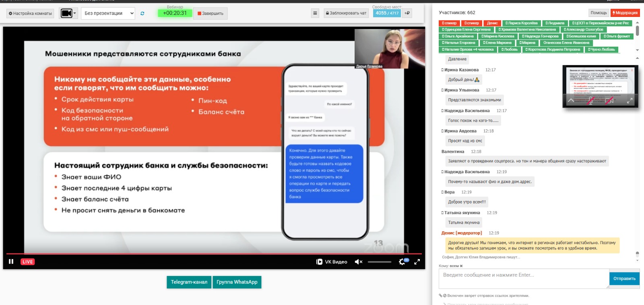Refresh the presentation list
The width and height of the screenshot is (644, 305).
click(142, 13)
